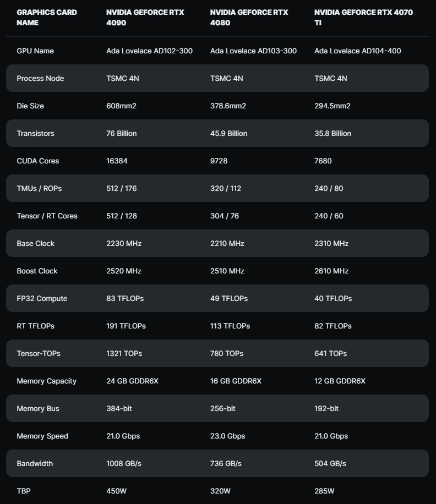Click the TMUs / ROPs row label
Image resolution: width=436 pixels, height=504 pixels.
click(x=39, y=188)
